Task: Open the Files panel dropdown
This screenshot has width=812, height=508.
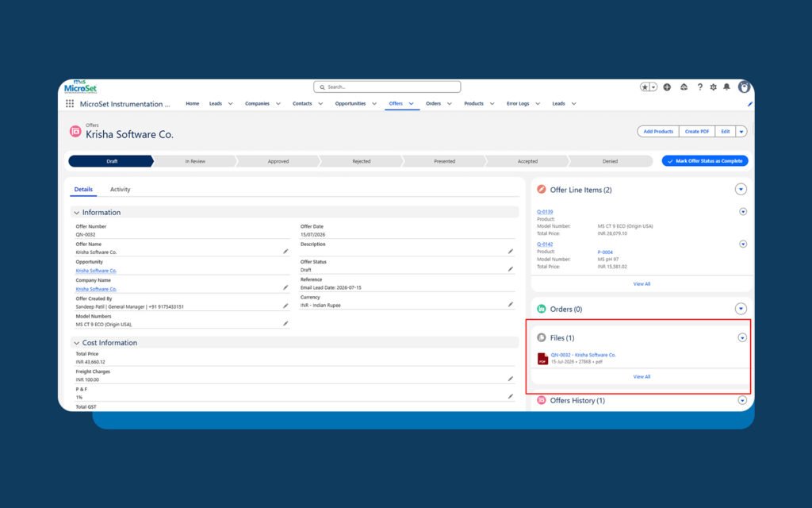Action: pyautogui.click(x=742, y=337)
